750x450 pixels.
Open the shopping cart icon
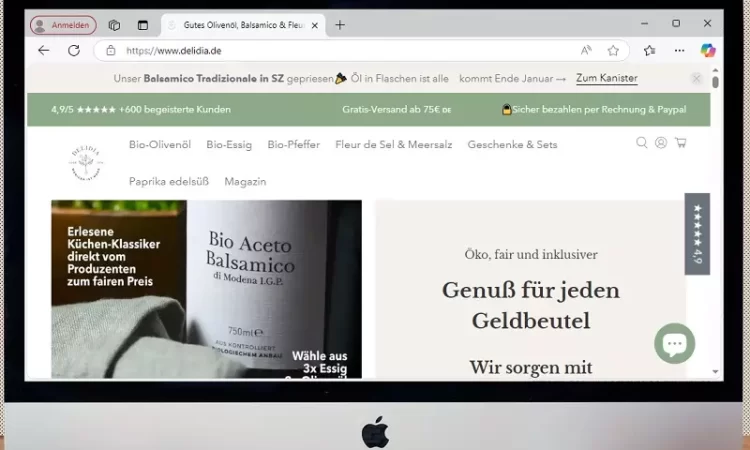pyautogui.click(x=680, y=143)
